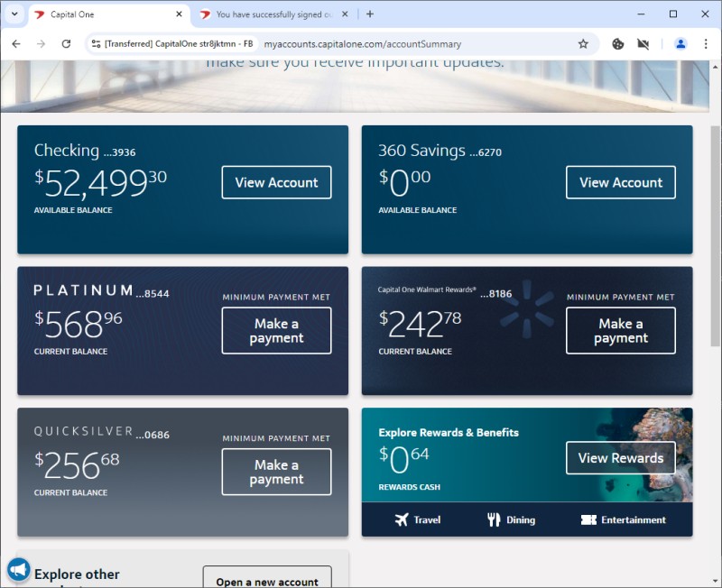
Task: Click the scrollbar up arrow
Action: 715,67
